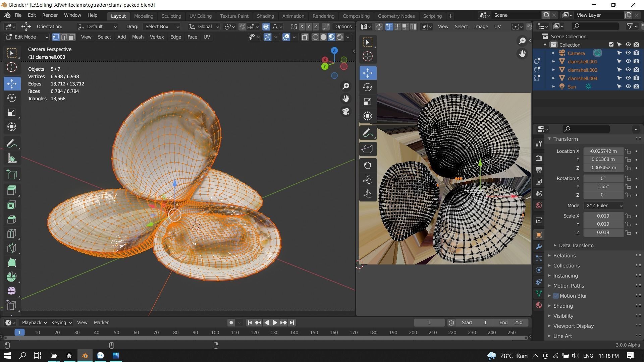Screen dimensions: 644x362
Task: Select the Add Cube tool
Action: [x=12, y=175]
